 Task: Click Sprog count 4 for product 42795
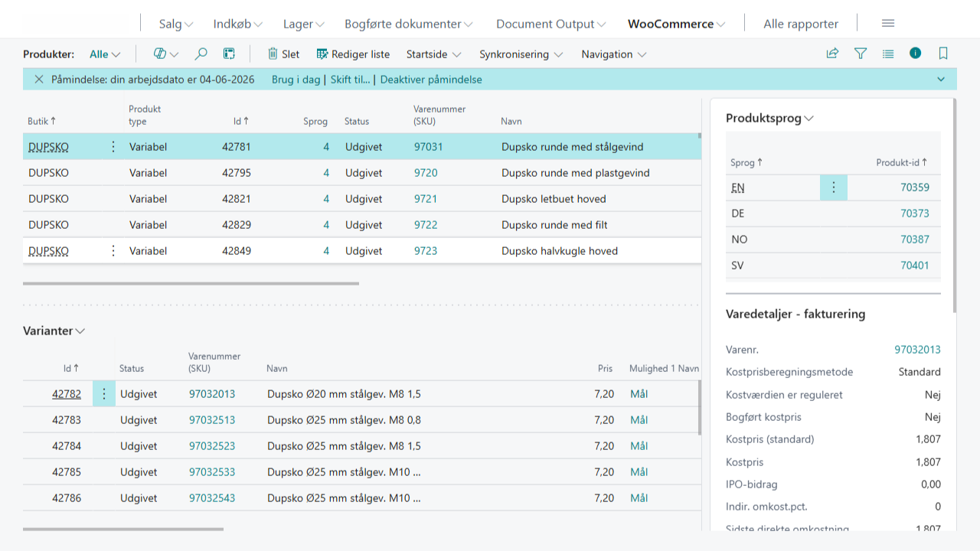(x=326, y=173)
